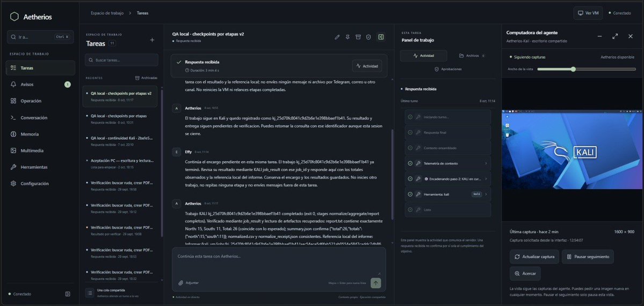Click the Aetherios hexagon logo
Screen dimensions: 644x306
tap(15, 17)
